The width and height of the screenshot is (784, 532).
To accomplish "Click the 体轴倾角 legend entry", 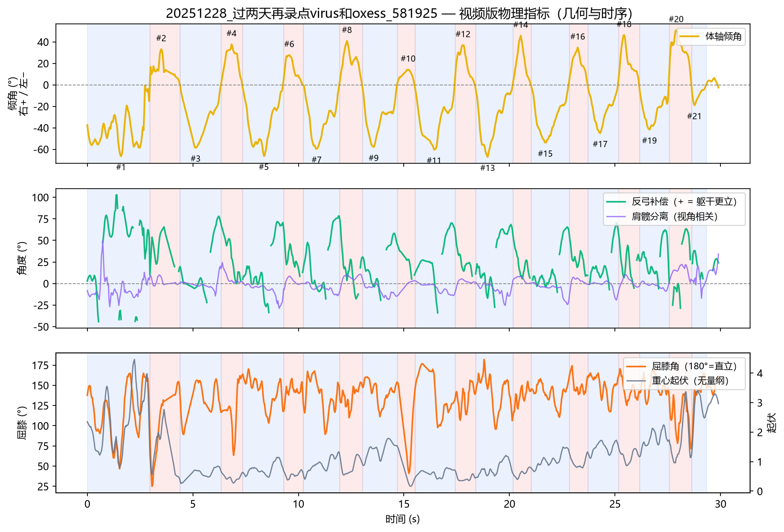I will [x=711, y=36].
